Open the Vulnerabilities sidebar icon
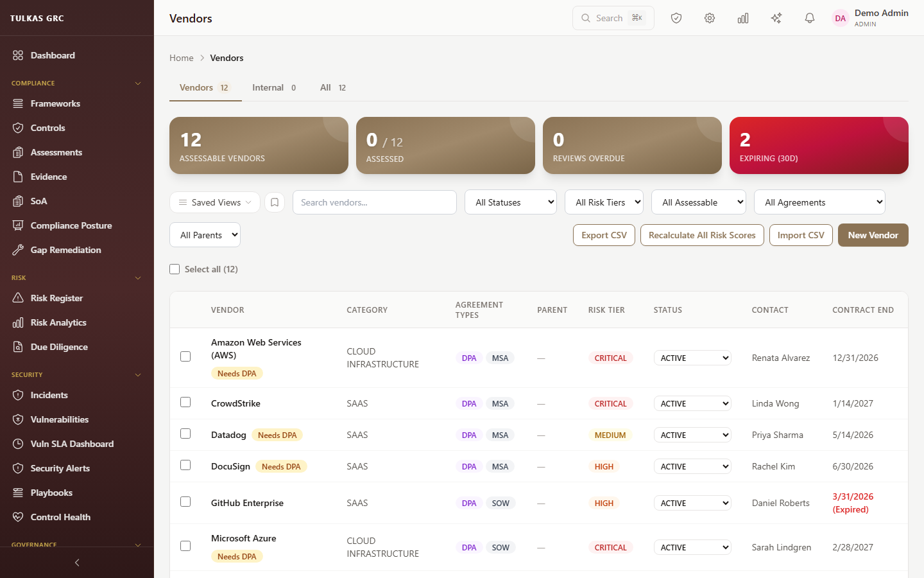 pyautogui.click(x=18, y=419)
